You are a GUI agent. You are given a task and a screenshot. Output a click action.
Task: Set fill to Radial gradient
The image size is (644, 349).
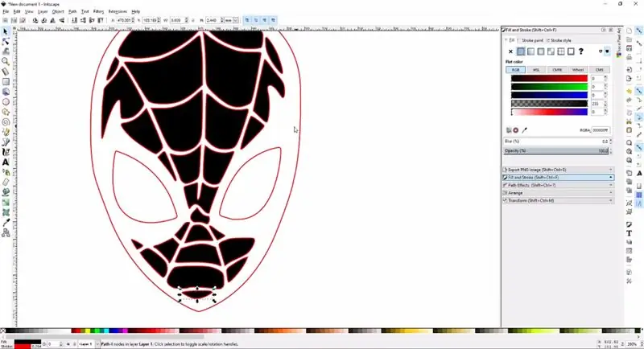click(540, 51)
